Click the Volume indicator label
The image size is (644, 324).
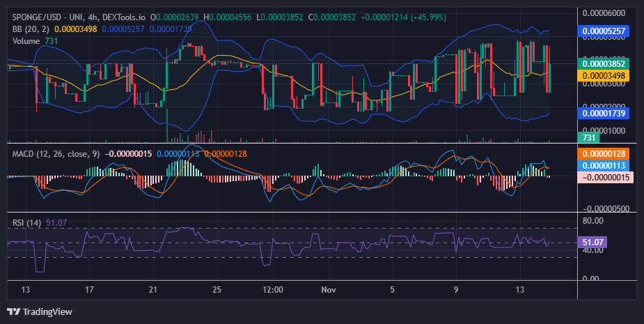point(26,41)
